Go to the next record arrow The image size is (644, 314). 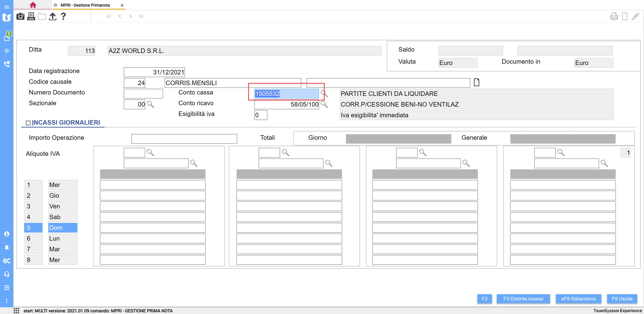[130, 16]
